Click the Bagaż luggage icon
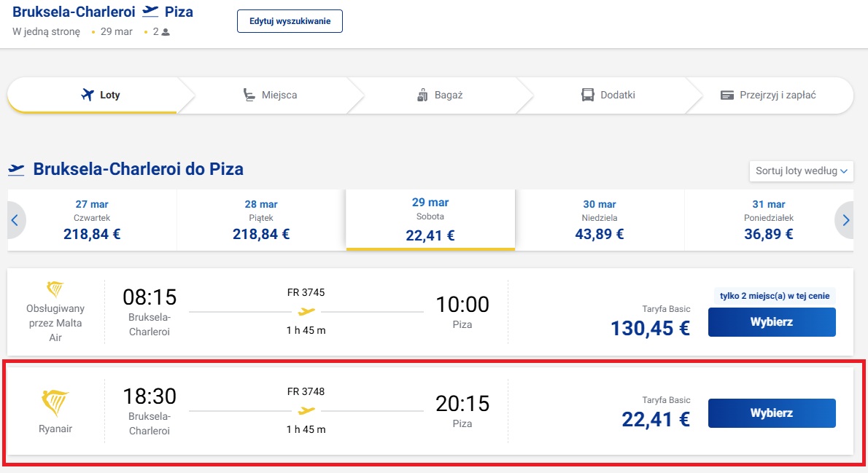The width and height of the screenshot is (868, 473). 422,95
